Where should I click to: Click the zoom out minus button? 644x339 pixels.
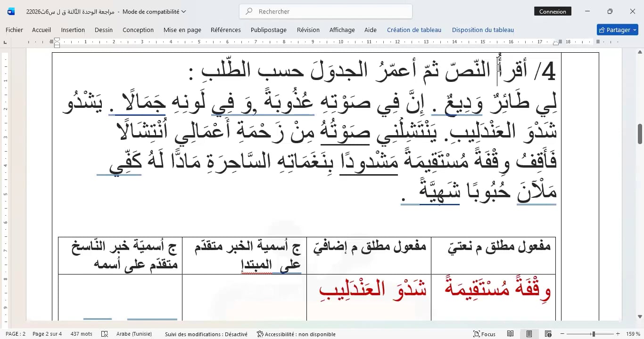(x=561, y=334)
